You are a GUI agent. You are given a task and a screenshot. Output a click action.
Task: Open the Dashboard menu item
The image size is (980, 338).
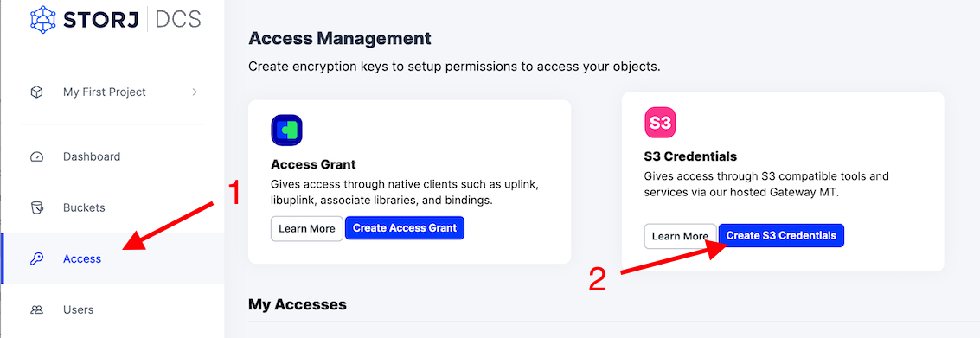click(113, 157)
